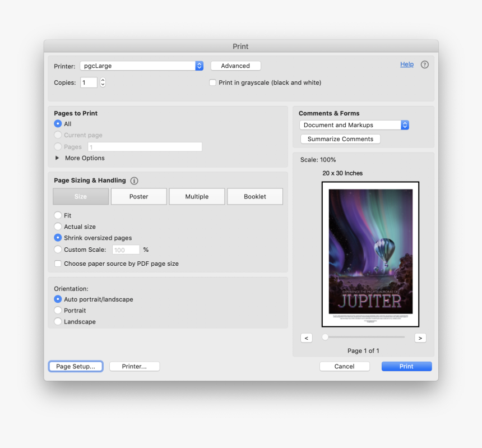Select the All pages radio button
This screenshot has width=482, height=448.
58,123
